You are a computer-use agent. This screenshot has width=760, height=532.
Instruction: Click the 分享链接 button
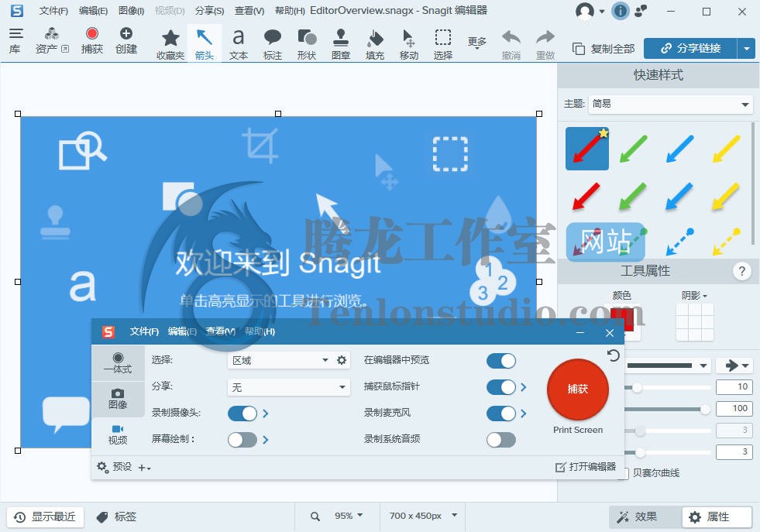(x=690, y=48)
